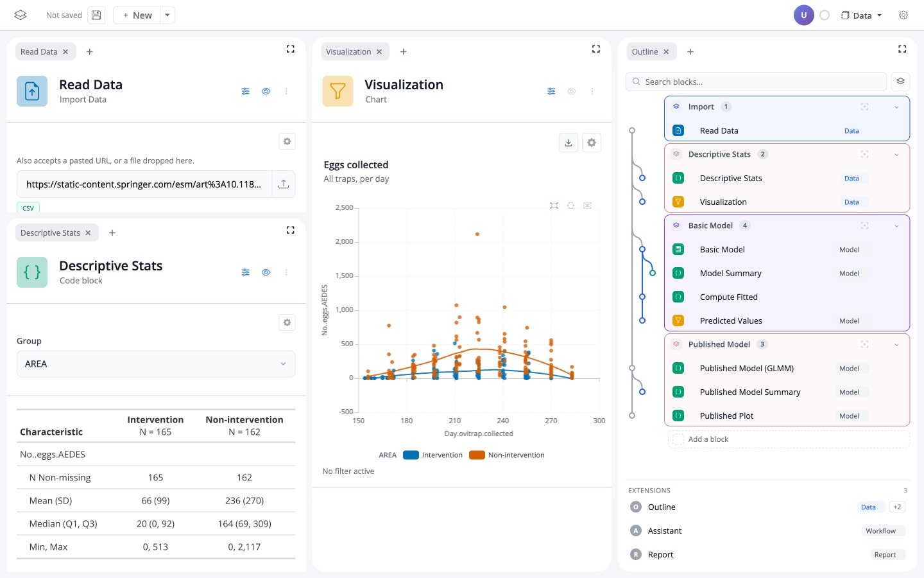Open Descriptive Stats block more options menu

coord(287,272)
